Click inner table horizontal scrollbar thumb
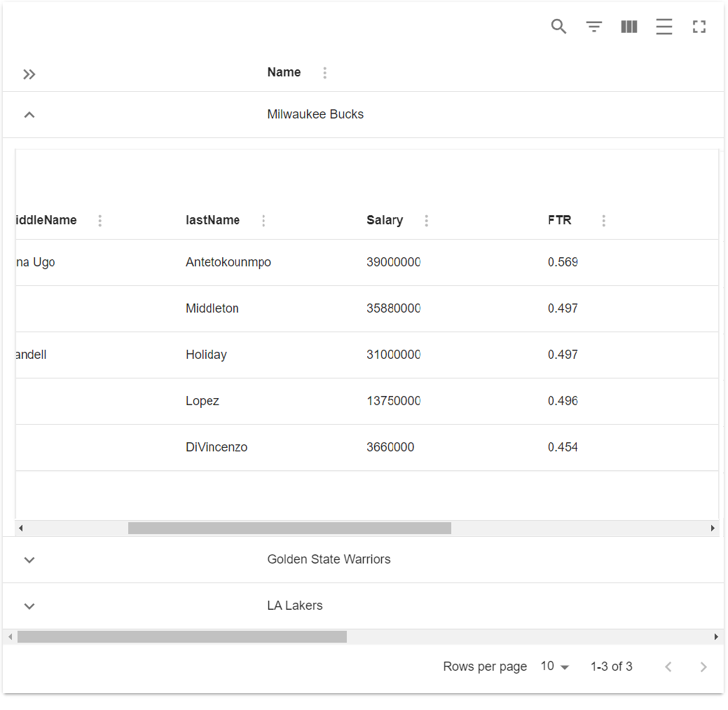The image size is (728, 710). [289, 528]
